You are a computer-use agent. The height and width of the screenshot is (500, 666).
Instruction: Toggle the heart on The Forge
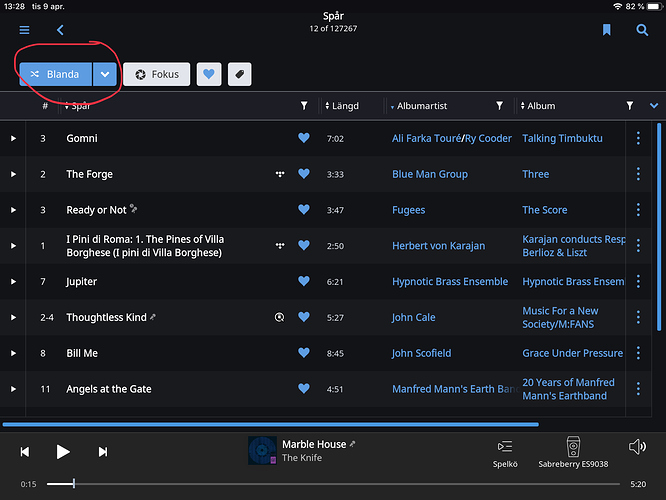304,173
